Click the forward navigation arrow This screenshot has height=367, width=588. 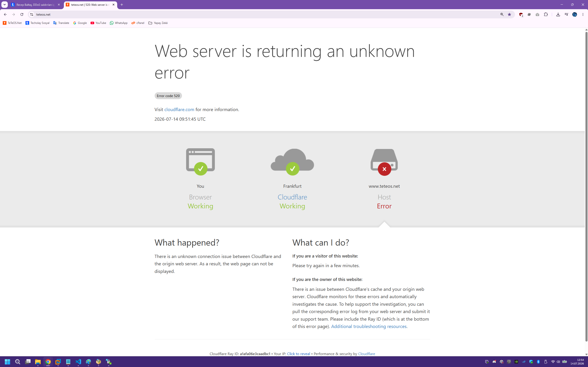(14, 14)
